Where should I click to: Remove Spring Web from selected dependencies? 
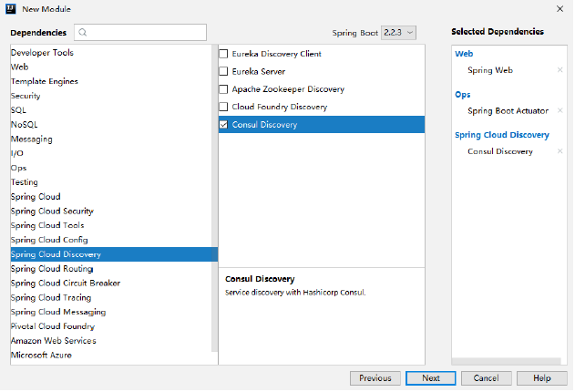560,70
